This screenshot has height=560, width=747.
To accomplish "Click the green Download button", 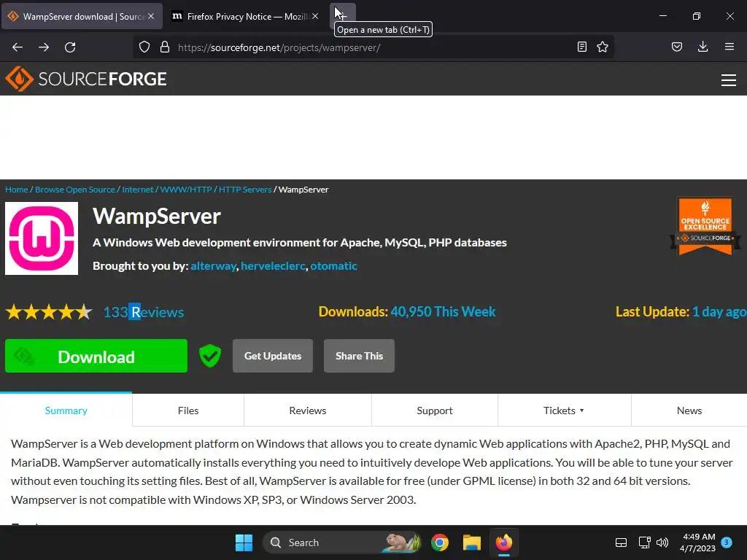I will pyautogui.click(x=96, y=356).
